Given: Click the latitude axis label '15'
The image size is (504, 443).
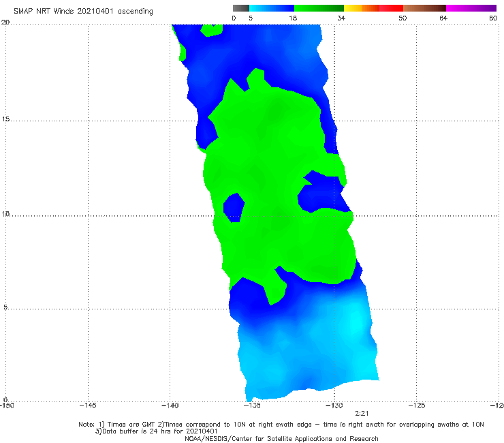Looking at the screenshot, I should tap(5, 119).
